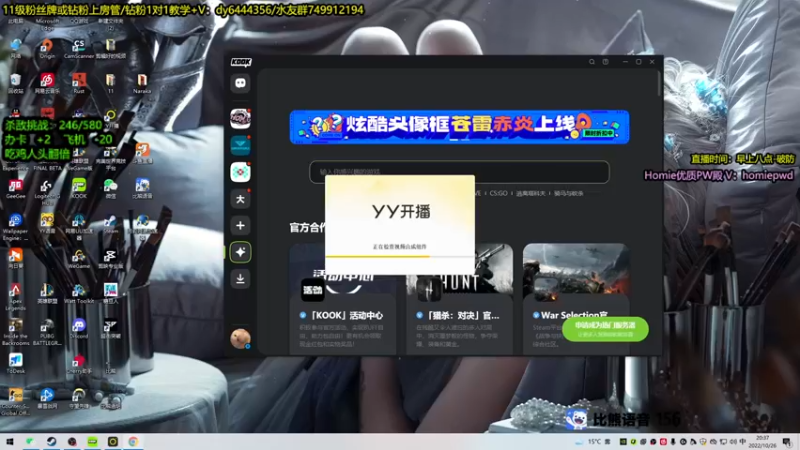Click the KOOK help icon in title bar
The image size is (800, 450).
tap(606, 62)
